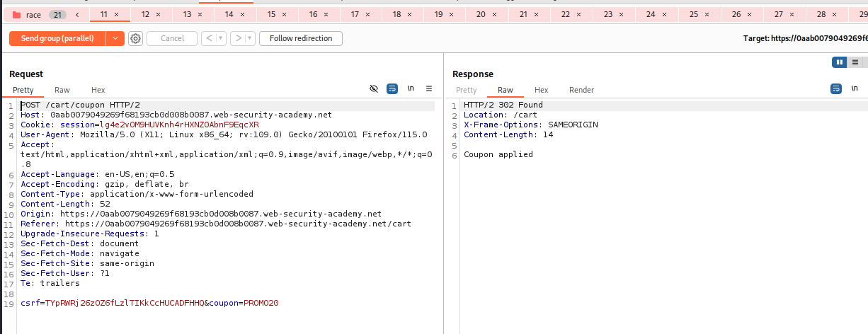Toggle non-printable \n characters in Response
Screen dimensions: 868x334
(x=854, y=89)
